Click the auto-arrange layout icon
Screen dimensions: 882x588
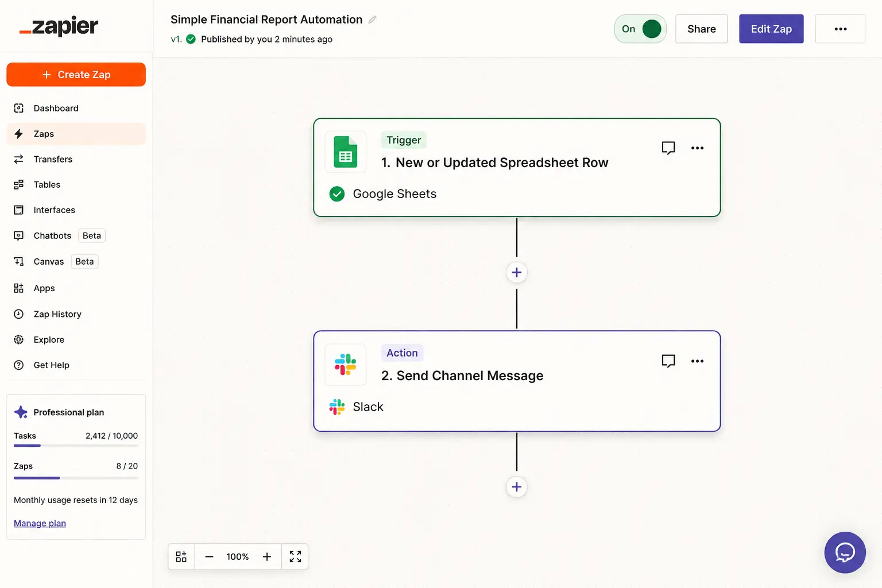[x=181, y=557]
